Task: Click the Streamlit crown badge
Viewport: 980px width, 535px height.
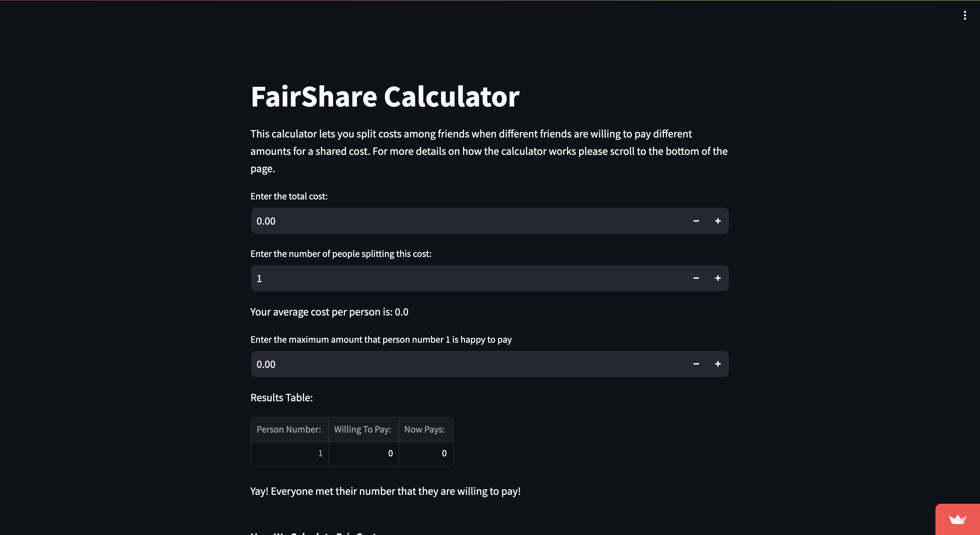Action: pos(957,519)
